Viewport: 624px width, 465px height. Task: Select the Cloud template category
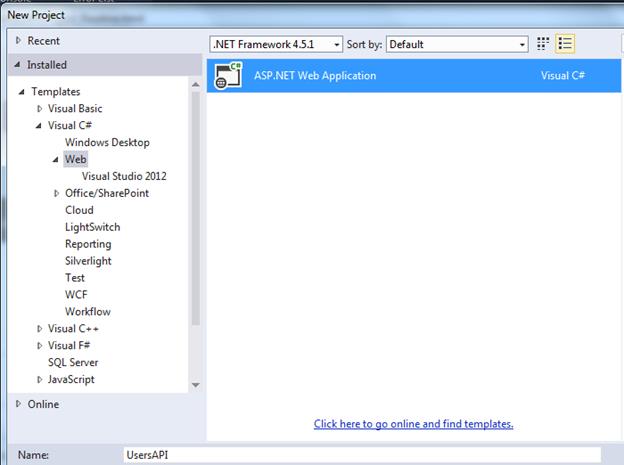(79, 210)
